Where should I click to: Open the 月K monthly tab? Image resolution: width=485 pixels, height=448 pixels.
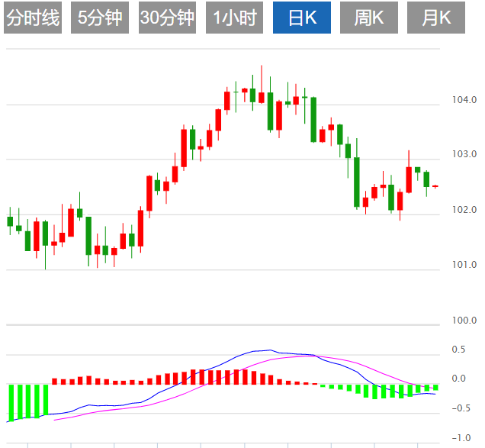tap(436, 18)
